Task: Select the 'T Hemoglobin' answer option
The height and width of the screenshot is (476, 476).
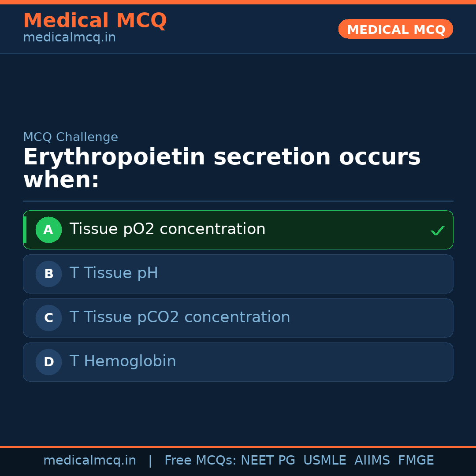Action: coord(123,361)
